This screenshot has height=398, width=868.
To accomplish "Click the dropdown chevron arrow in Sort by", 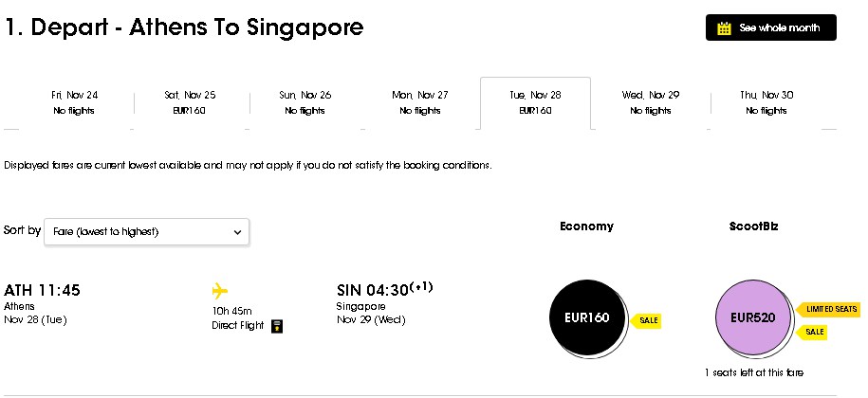I will coord(237,232).
